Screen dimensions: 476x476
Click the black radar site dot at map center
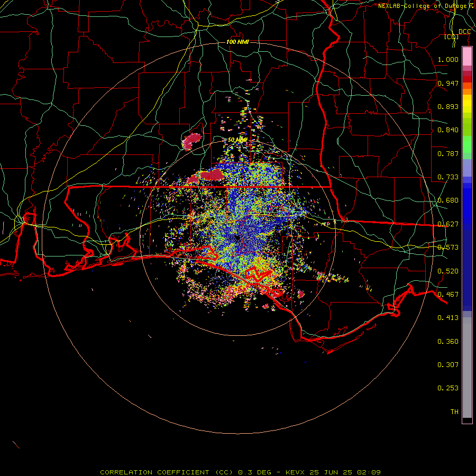tap(236, 239)
